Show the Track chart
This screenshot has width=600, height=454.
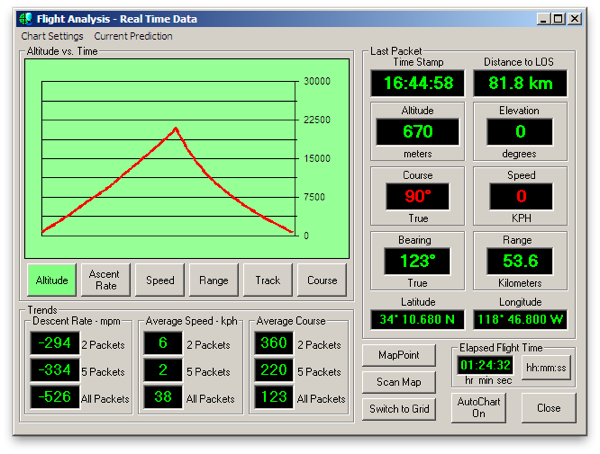tap(268, 281)
